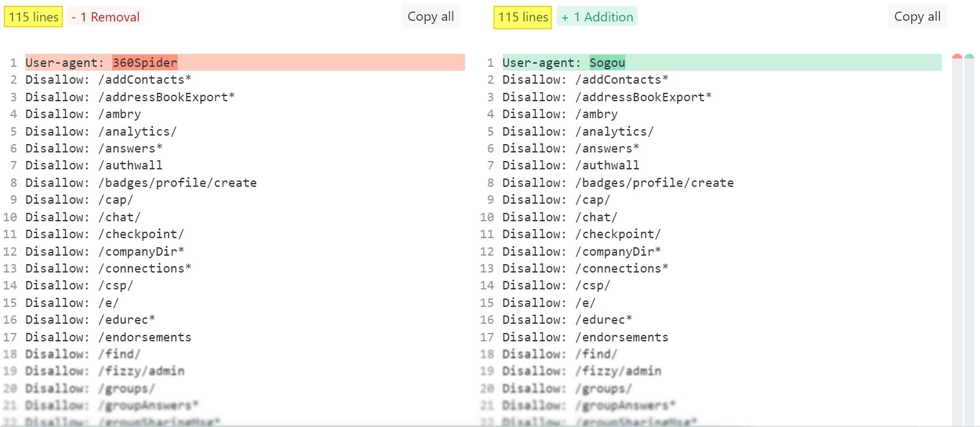Jump to the green addition marker in minimap
The height and width of the screenshot is (427, 980).
point(970,57)
